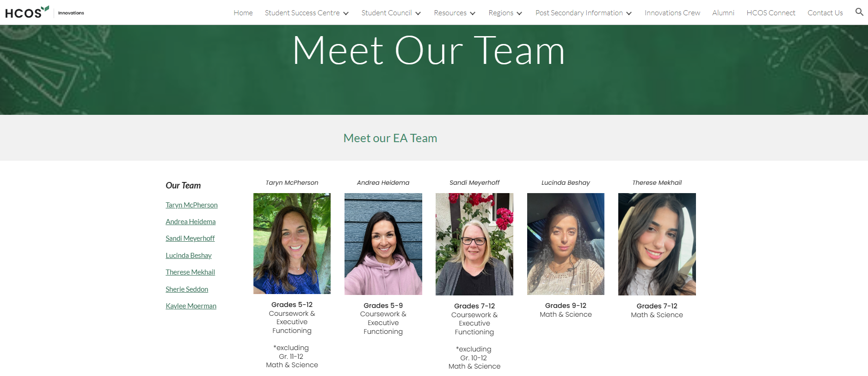Open the Innovations Crew page

tap(672, 13)
